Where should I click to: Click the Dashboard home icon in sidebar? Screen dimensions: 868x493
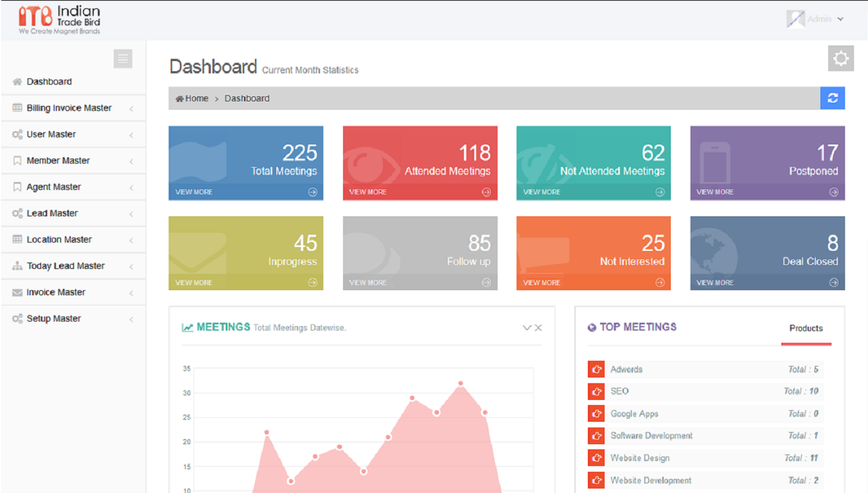(17, 82)
